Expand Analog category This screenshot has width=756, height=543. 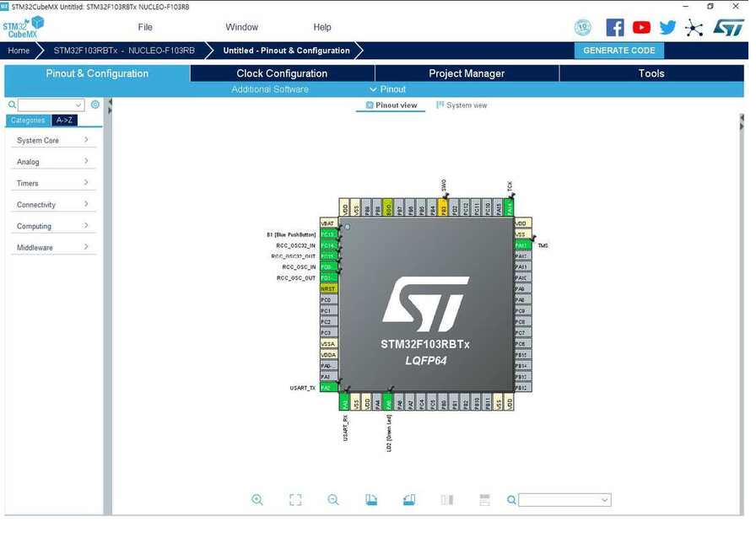click(53, 161)
